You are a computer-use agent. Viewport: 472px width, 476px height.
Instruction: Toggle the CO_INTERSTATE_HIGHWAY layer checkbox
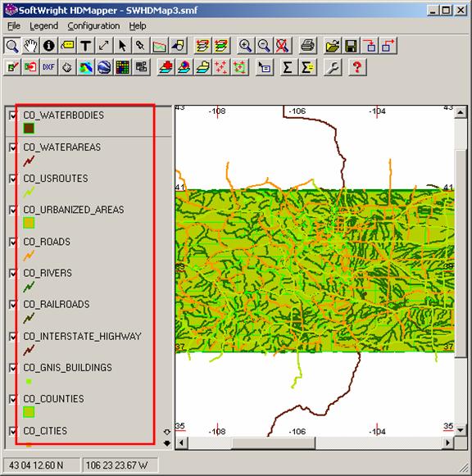[13, 337]
